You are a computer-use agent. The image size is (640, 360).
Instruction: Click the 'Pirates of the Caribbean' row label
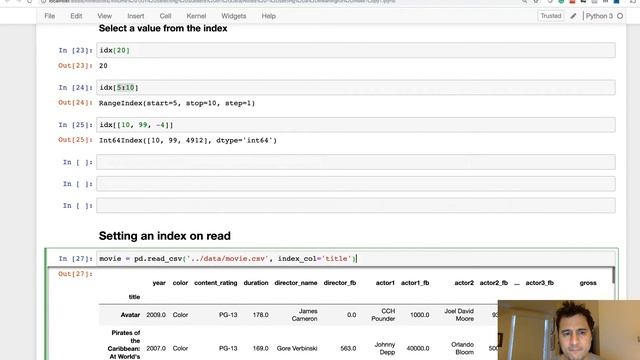tap(124, 344)
